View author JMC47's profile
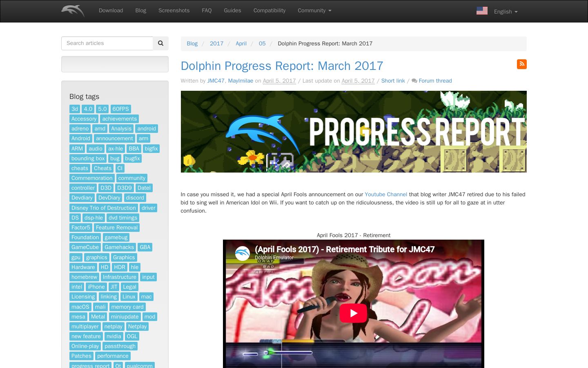 tap(216, 81)
